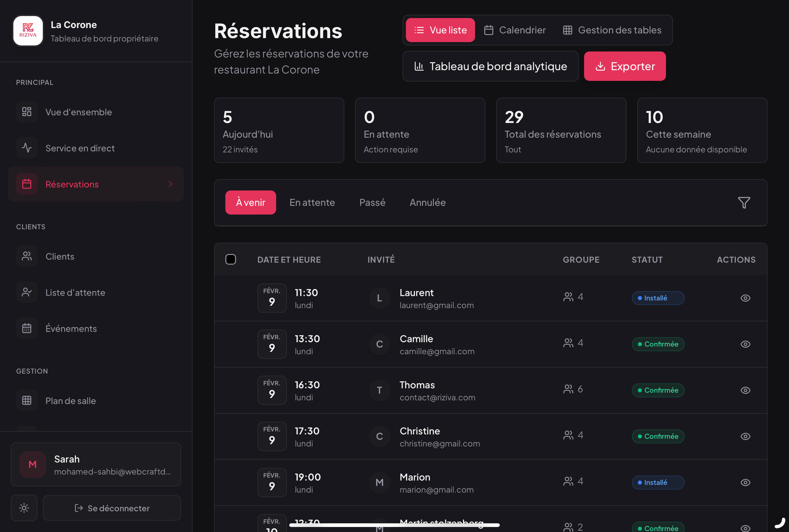Toggle the theme switch sun icon
Viewport: 789px width, 532px height.
point(24,508)
